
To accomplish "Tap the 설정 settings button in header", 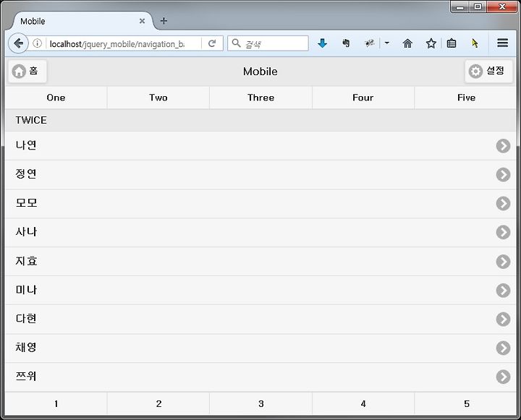I will pos(488,71).
